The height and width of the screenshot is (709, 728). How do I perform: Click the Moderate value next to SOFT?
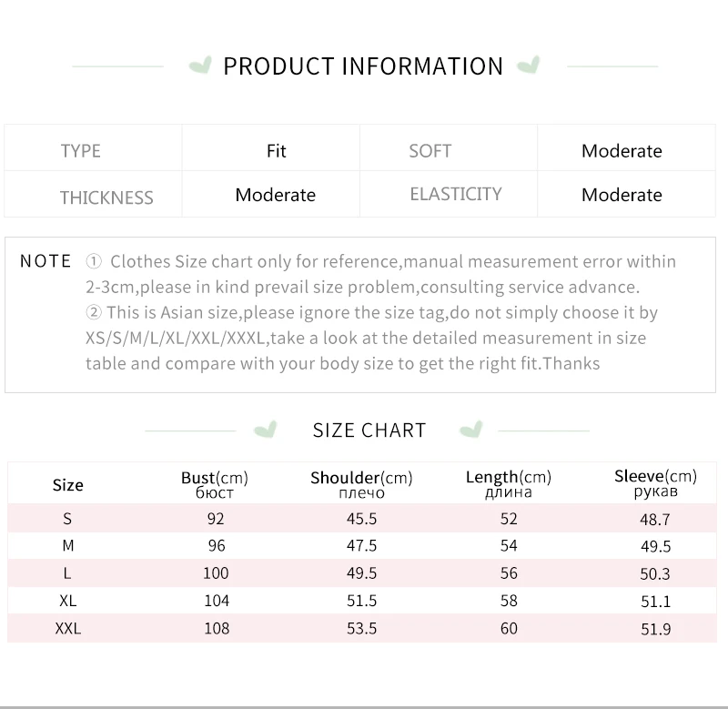coord(622,151)
